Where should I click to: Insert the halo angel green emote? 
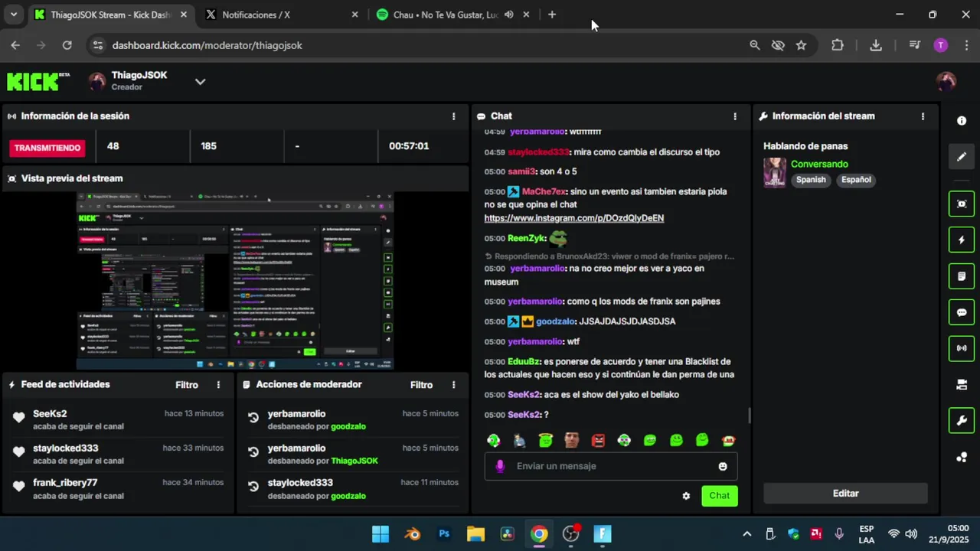(546, 440)
